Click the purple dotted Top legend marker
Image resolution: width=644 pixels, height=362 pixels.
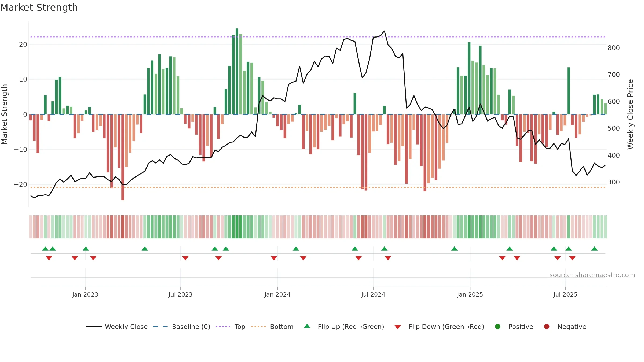(x=223, y=327)
